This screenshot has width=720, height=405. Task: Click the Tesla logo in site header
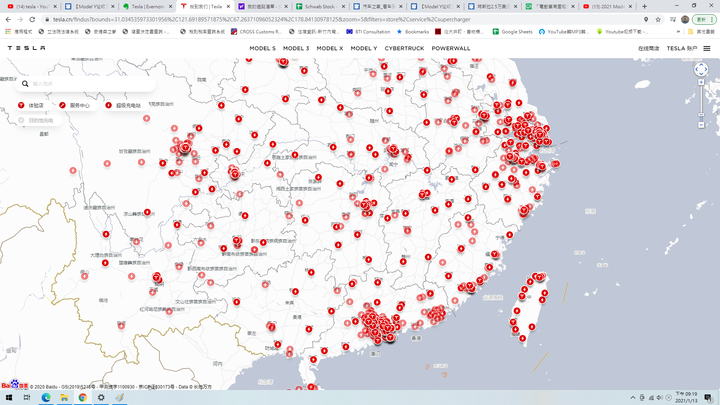[26, 48]
